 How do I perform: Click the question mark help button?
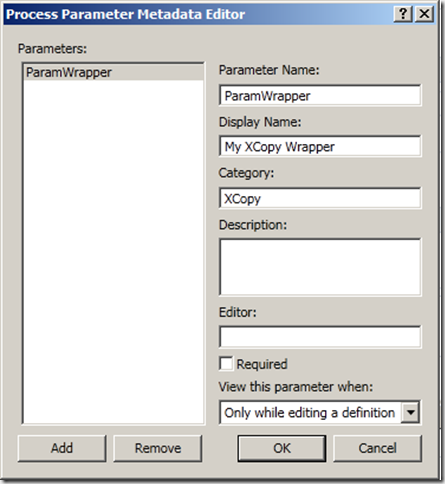[403, 14]
